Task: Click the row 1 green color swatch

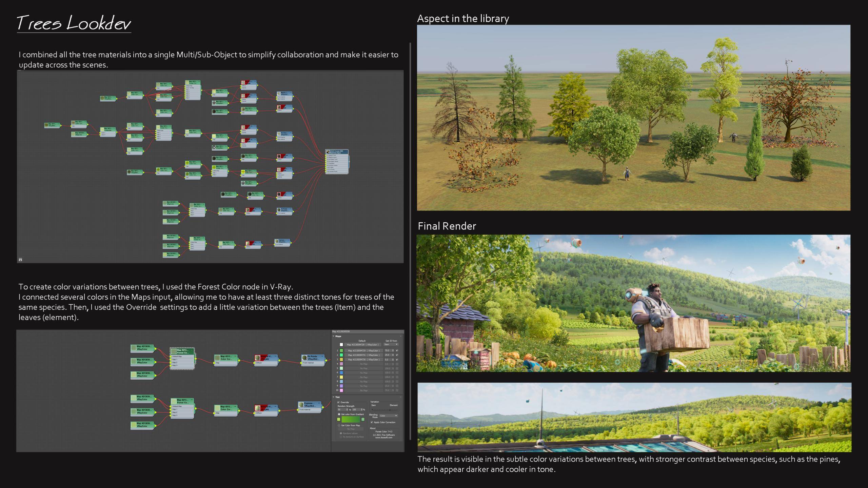Action: click(341, 350)
